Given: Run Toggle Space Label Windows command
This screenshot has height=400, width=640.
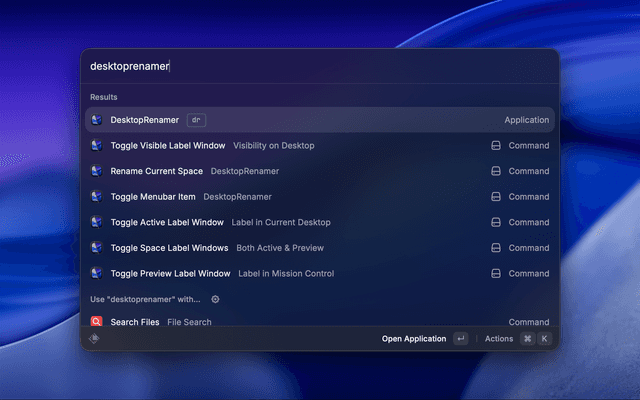Looking at the screenshot, I should [x=169, y=248].
